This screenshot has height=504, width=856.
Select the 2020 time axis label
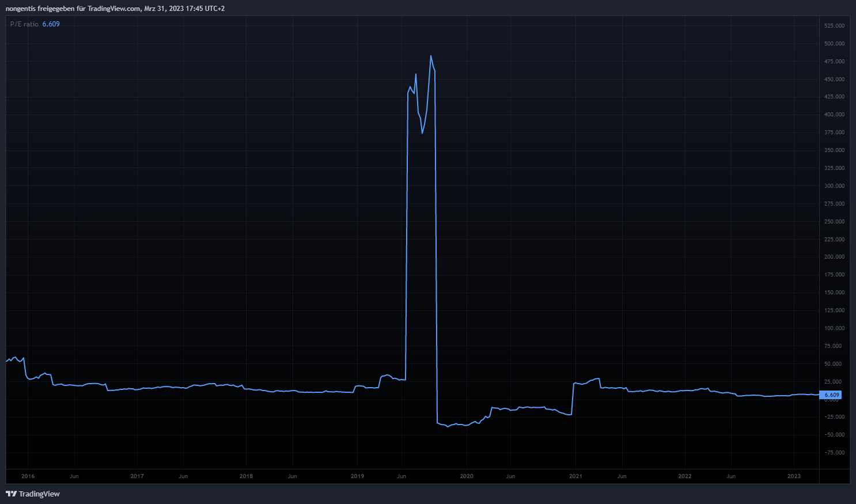point(467,476)
